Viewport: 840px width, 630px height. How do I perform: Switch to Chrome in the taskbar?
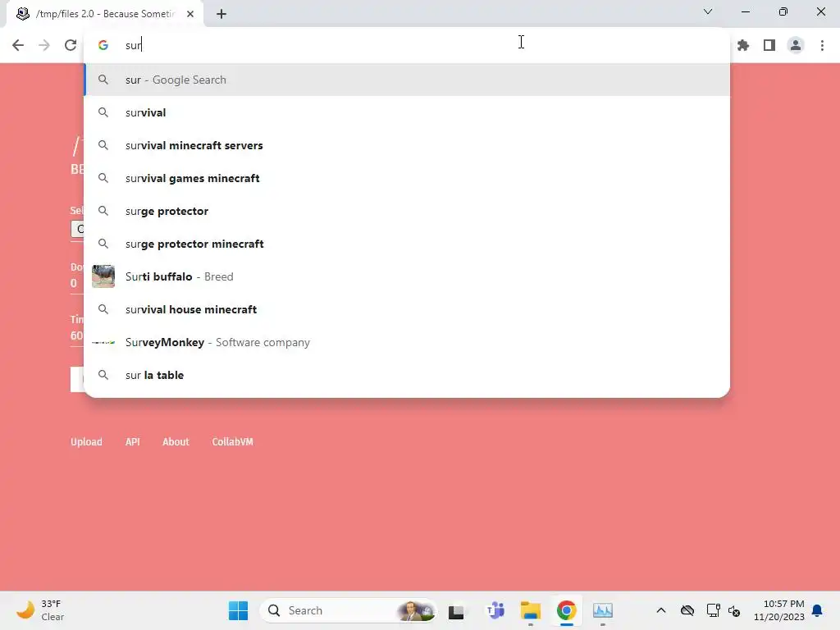566,610
